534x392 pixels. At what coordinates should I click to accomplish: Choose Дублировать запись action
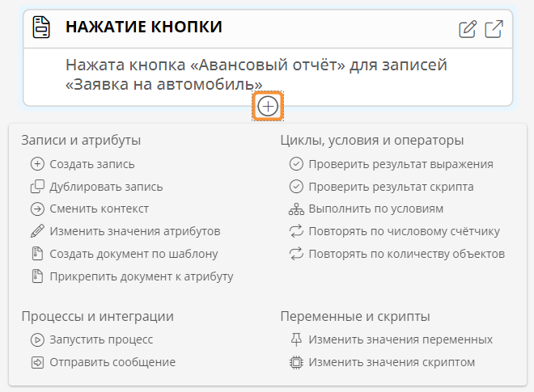pyautogui.click(x=106, y=187)
